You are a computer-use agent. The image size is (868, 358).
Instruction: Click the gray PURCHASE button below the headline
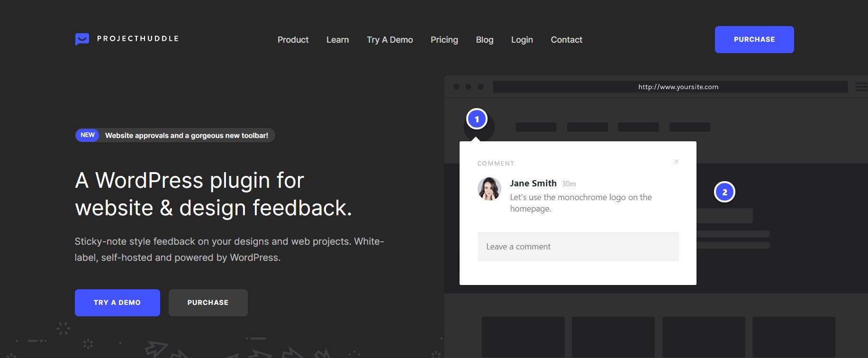208,303
